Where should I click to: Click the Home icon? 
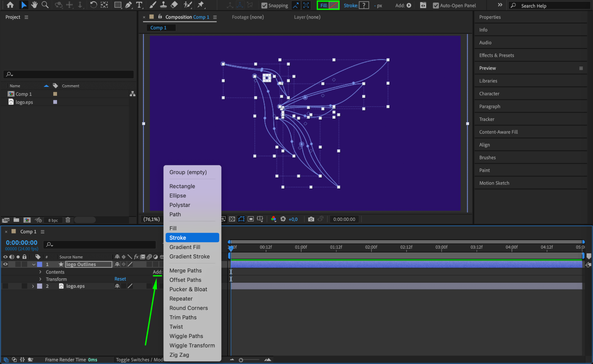10,5
